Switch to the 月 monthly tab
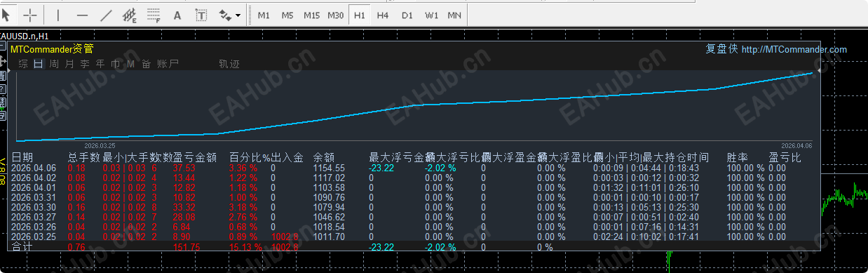This screenshot has height=273, width=868. coord(69,64)
